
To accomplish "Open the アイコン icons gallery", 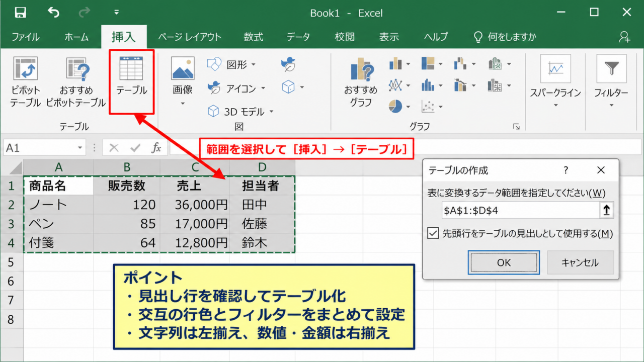I will point(237,88).
